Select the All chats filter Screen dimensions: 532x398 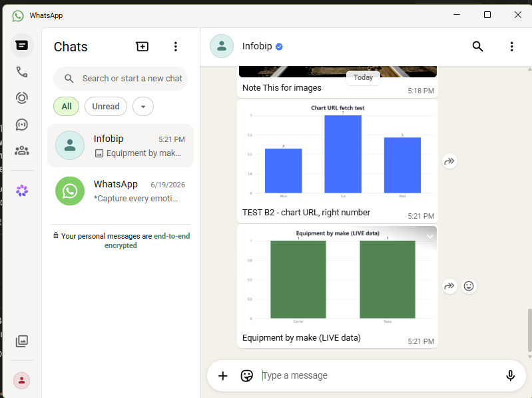click(x=67, y=106)
